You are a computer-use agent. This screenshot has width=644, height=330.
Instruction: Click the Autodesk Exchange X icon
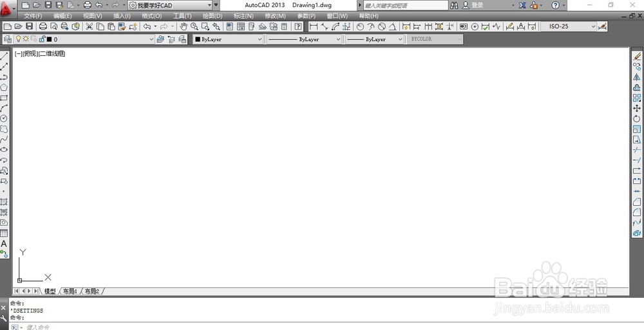click(522, 5)
